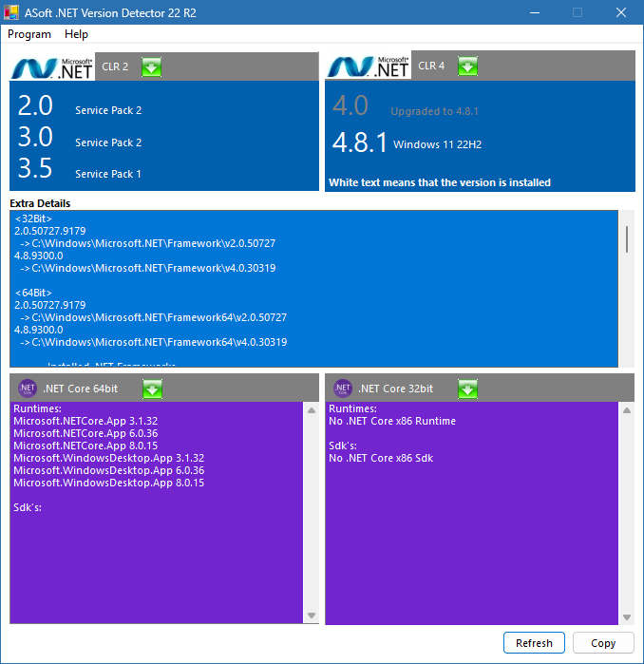
Task: Click the 64bit runtimes scroll up arrow
Action: pyautogui.click(x=312, y=410)
